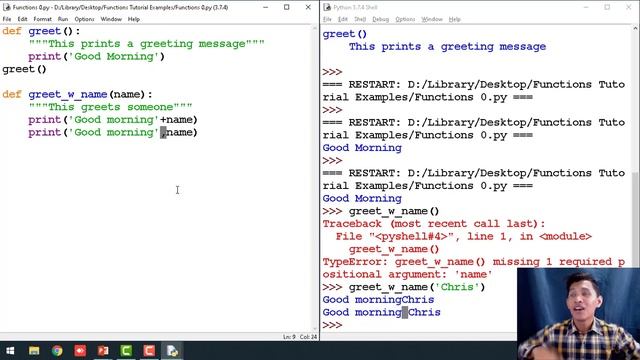This screenshot has height=360, width=640.
Task: Open Help menu in editor window
Action: click(133, 19)
